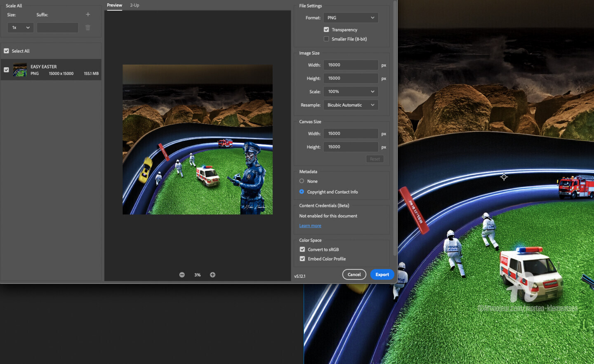This screenshot has height=364, width=594.
Task: Click the 15000 x 15000 dimensions text
Action: (x=61, y=74)
